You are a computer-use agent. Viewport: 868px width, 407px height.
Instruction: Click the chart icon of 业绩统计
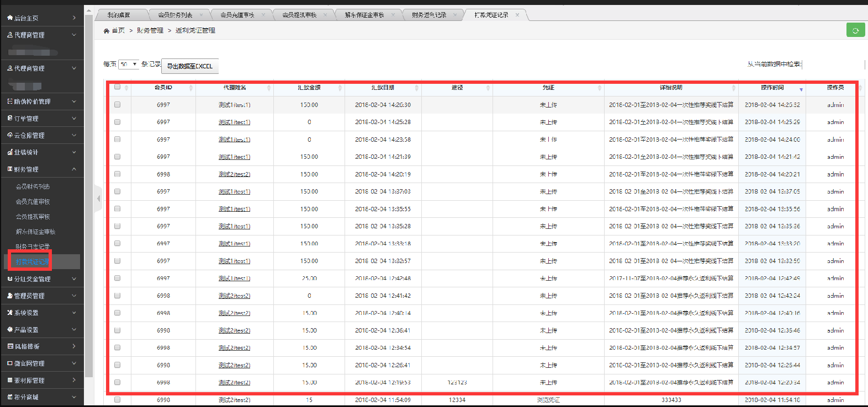10,152
